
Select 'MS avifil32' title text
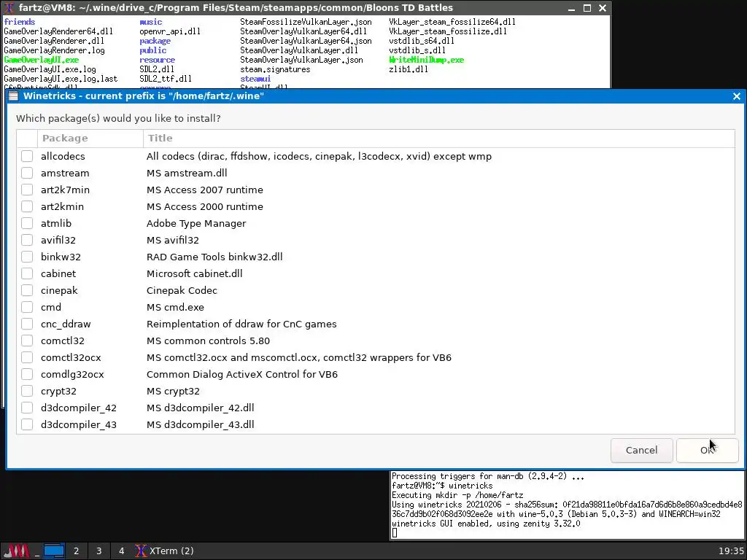172,240
